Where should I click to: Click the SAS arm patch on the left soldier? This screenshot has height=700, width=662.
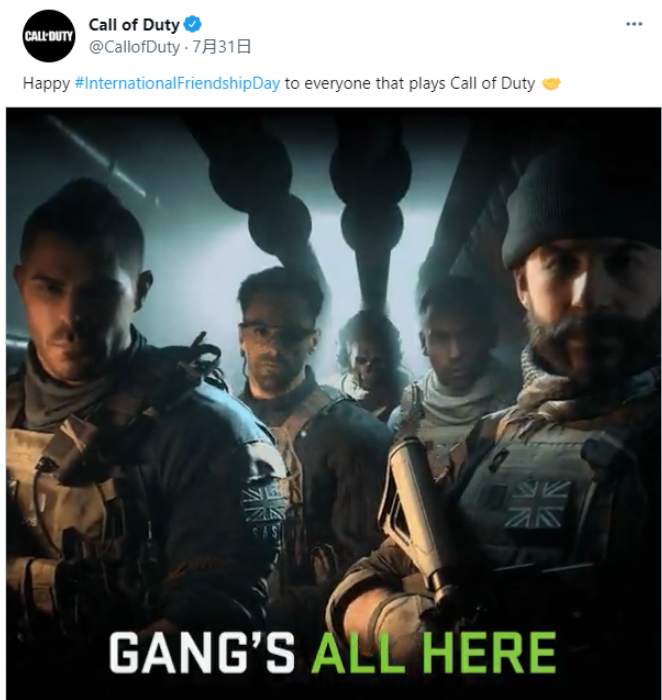click(266, 510)
